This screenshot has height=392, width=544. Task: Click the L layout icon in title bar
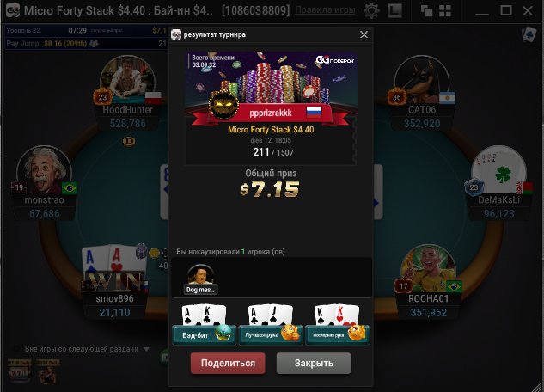[394, 11]
